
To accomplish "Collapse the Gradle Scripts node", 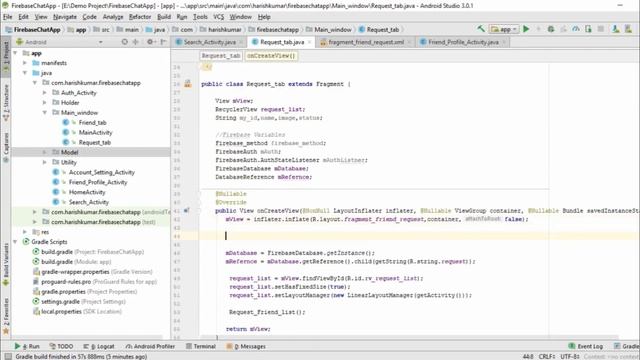I will [x=15, y=242].
